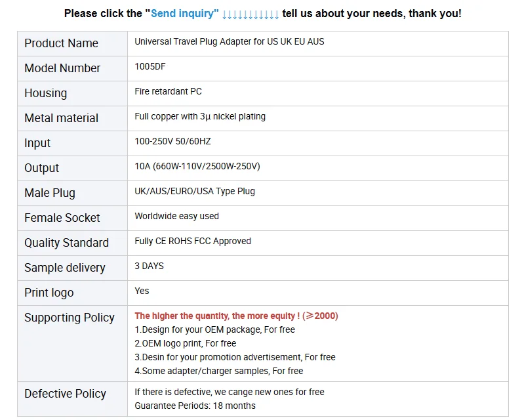The width and height of the screenshot is (522, 420).
Task: Click "Full copper with 3μ nickel plating"
Action: coord(200,117)
